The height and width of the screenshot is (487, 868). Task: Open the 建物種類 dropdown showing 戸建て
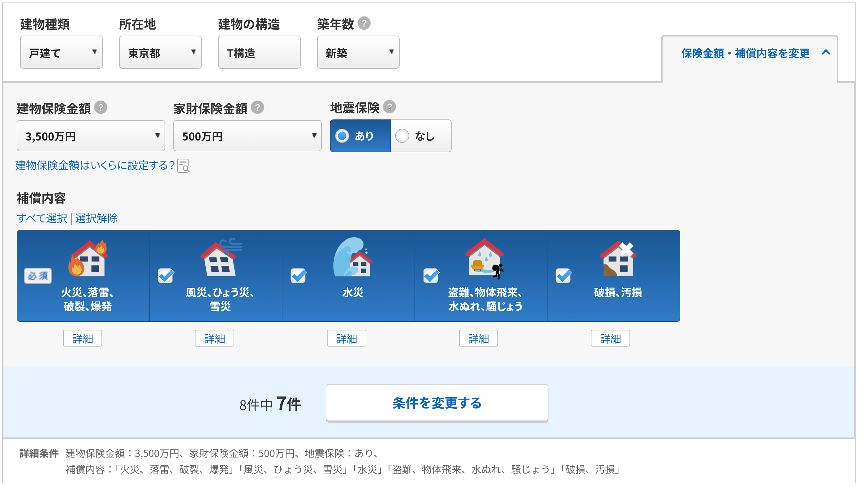coord(61,53)
